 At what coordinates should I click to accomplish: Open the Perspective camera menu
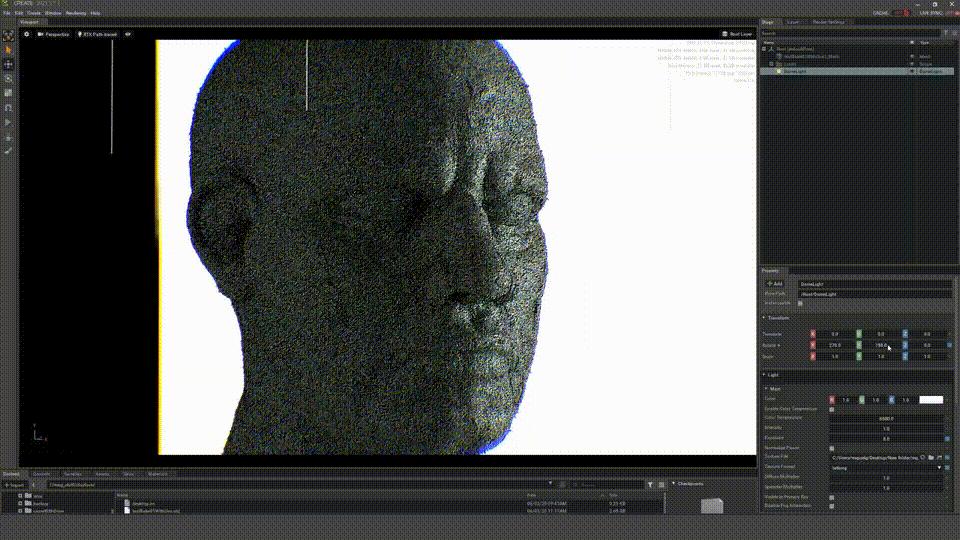click(x=53, y=34)
